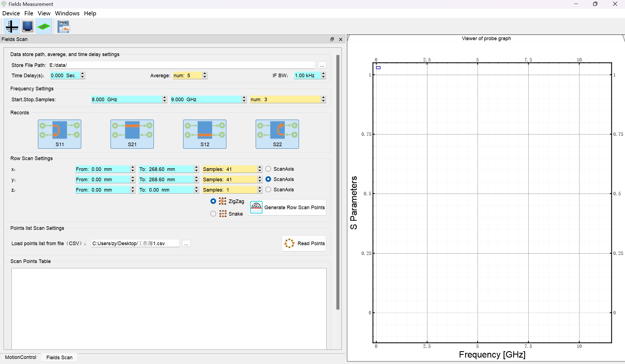Image resolution: width=625 pixels, height=364 pixels.
Task: Select the S12 record parameter
Action: coord(205,134)
